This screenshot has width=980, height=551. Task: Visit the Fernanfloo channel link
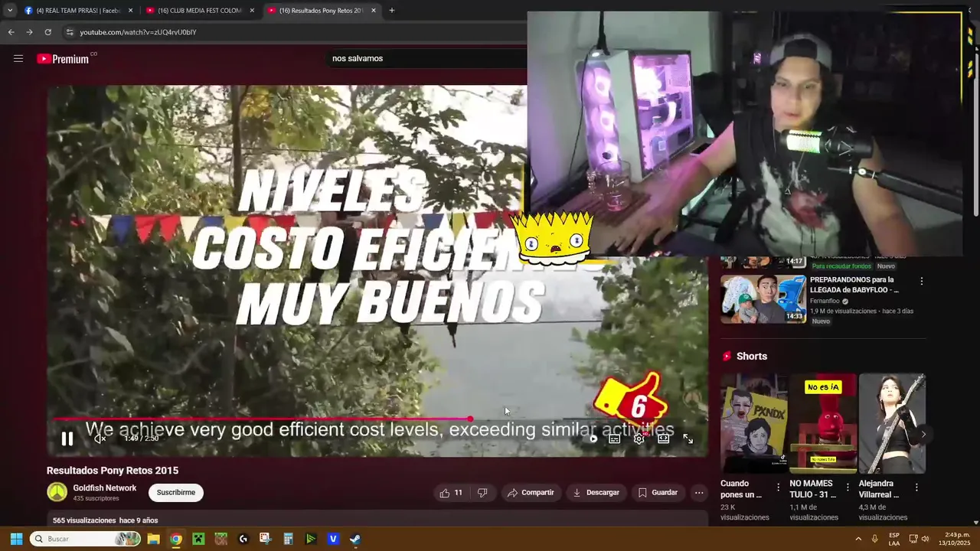825,302
